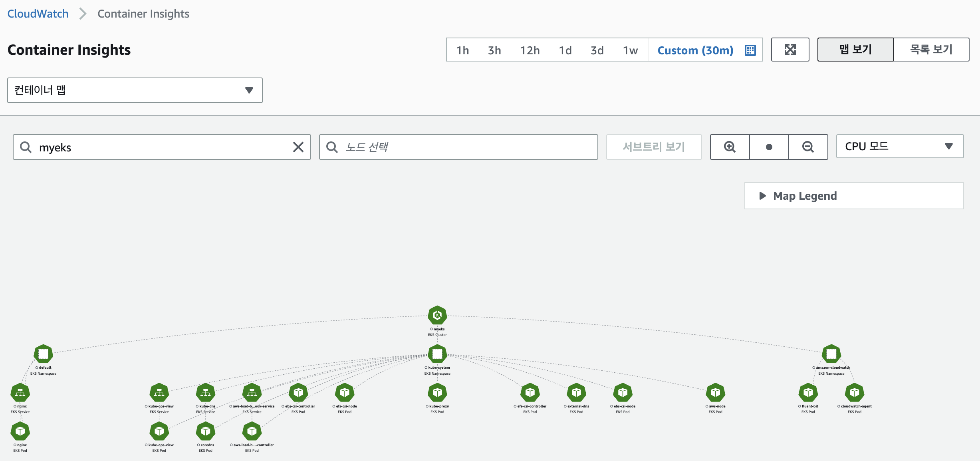
Task: Open the CPU 모드 dropdown
Action: (899, 146)
